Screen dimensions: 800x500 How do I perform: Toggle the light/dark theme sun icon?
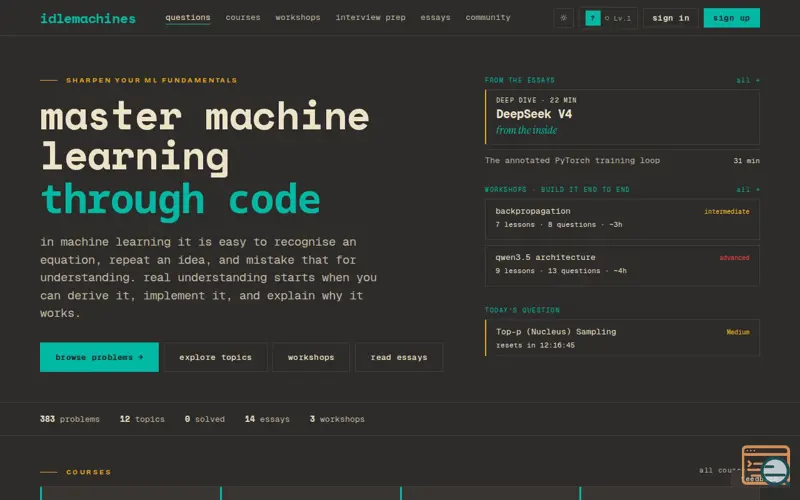[x=563, y=18]
